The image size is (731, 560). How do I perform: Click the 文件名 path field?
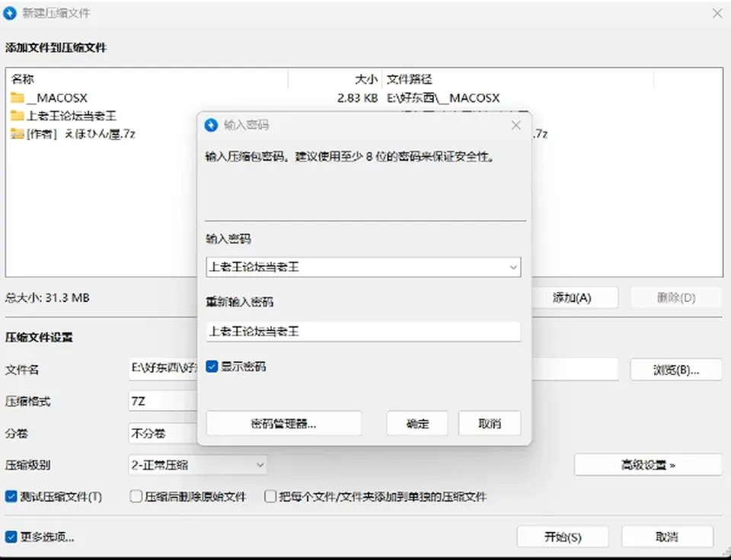(373, 370)
